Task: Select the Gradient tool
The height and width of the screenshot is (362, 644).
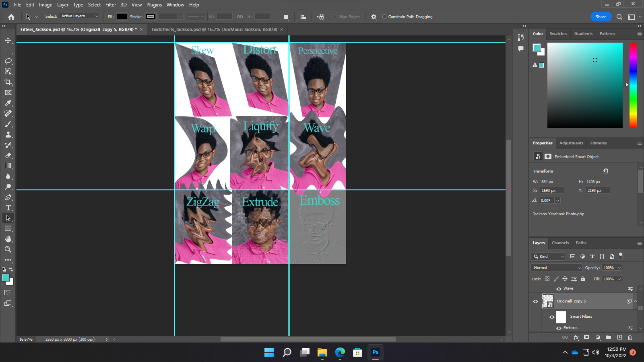Action: [x=8, y=166]
